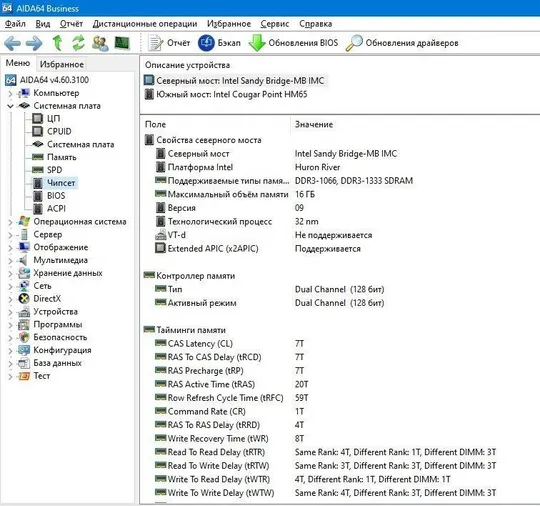The width and height of the screenshot is (540, 506).
Task: Open the Дистанционные операции menu
Action: pos(145,24)
